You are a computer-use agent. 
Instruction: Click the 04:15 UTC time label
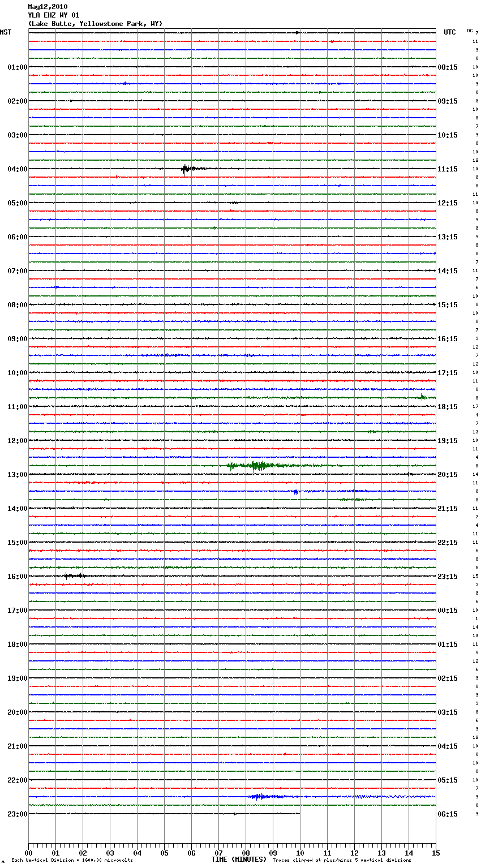[448, 746]
